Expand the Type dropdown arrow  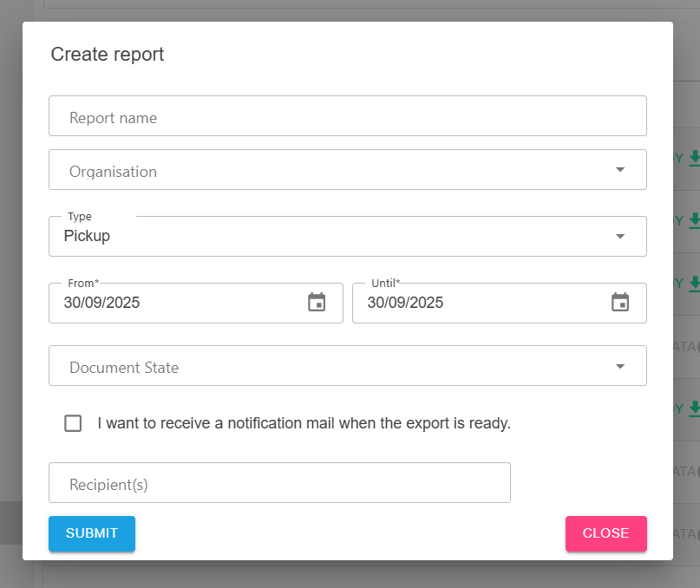[620, 237]
